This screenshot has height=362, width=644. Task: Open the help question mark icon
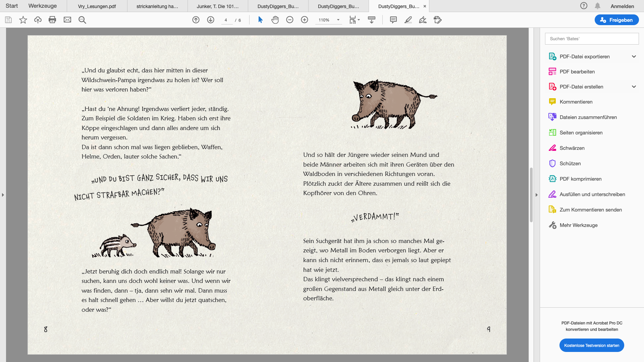(x=584, y=6)
